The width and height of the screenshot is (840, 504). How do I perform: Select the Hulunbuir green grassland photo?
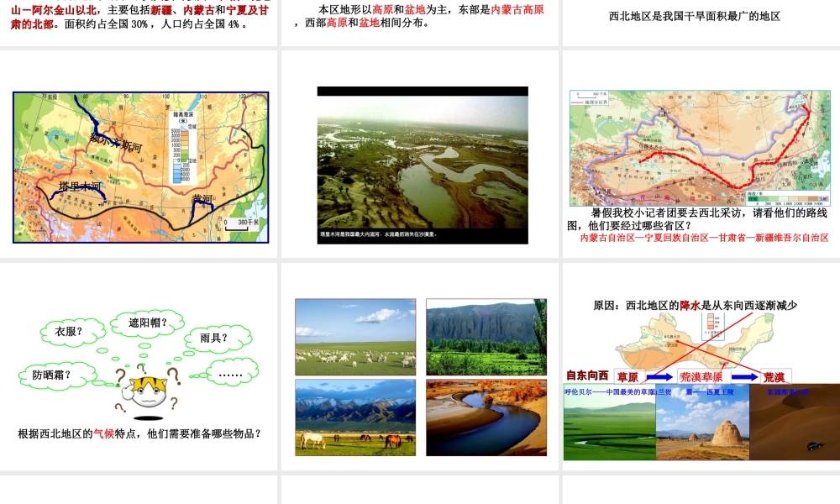tap(610, 422)
